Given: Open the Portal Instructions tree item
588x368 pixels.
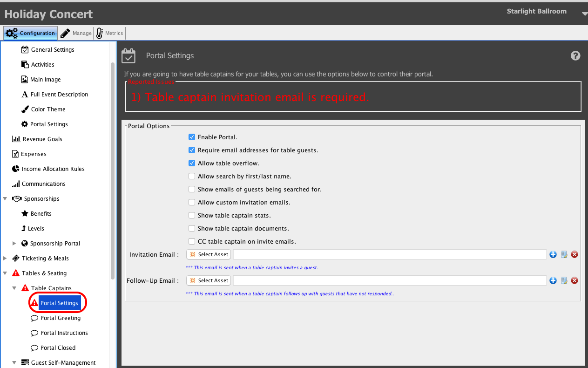Looking at the screenshot, I should point(64,333).
